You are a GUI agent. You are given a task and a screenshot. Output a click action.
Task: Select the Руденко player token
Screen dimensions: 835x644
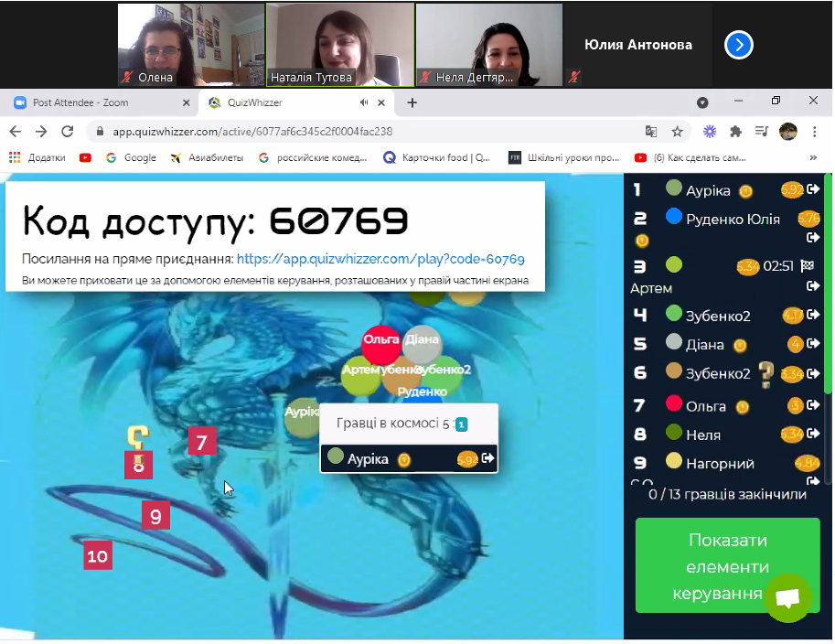[x=422, y=394]
